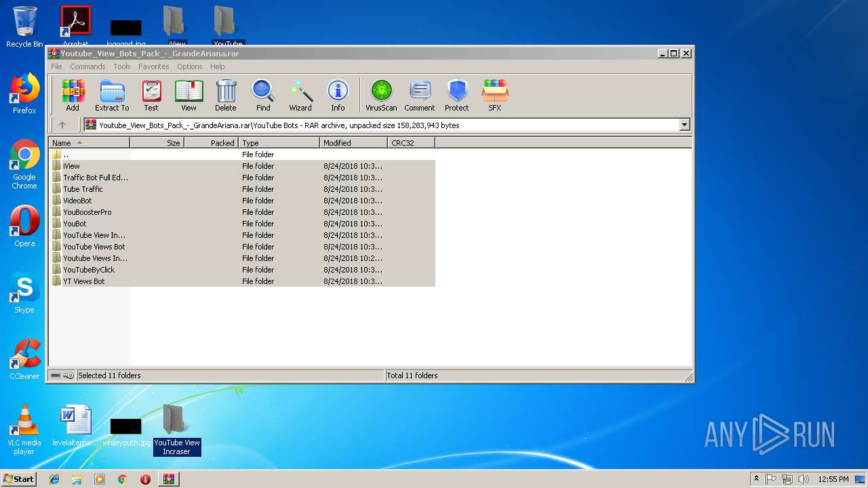Select YouTube View Incraser desktop folder

click(176, 430)
